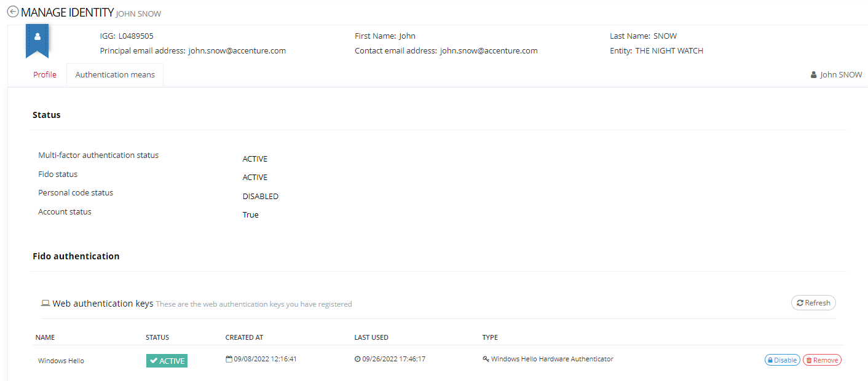This screenshot has height=381, width=868.
Task: Remove the Windows Hello key
Action: tap(822, 360)
